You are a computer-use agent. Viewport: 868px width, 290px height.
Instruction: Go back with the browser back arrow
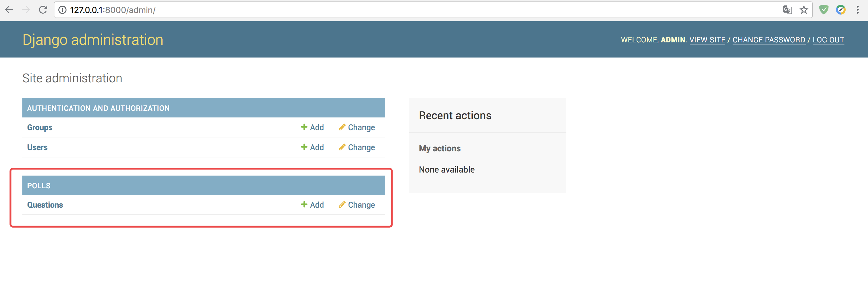point(9,10)
